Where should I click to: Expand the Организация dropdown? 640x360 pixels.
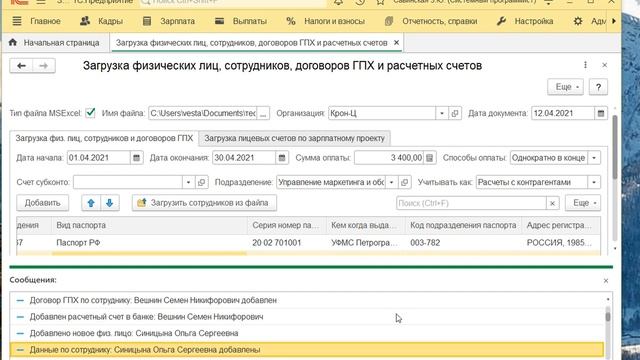coord(442,113)
